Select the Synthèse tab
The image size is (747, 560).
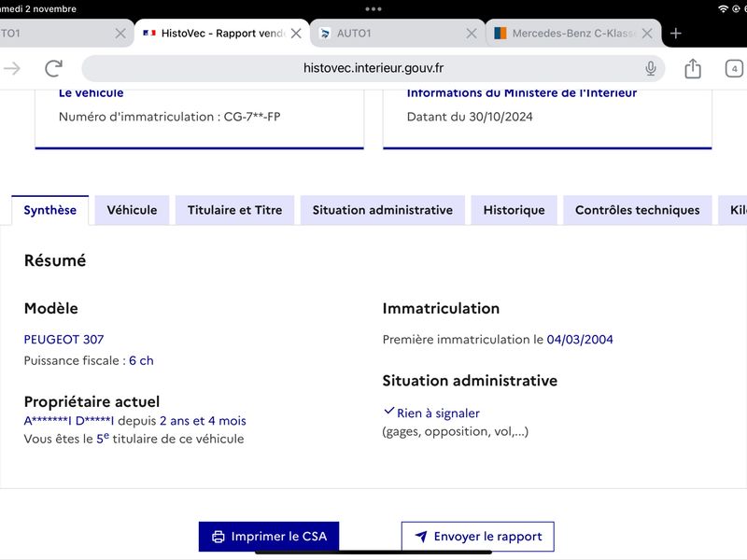50,210
